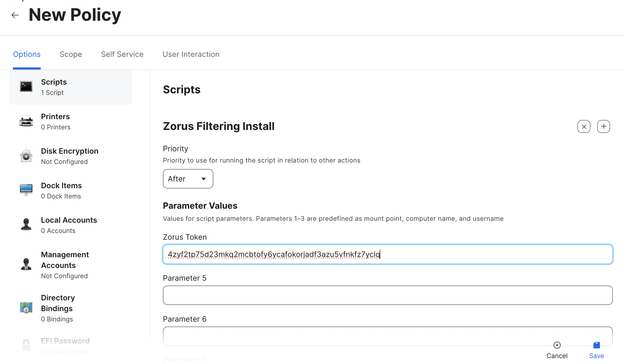
Task: Open the Self Service tab
Action: tap(122, 54)
